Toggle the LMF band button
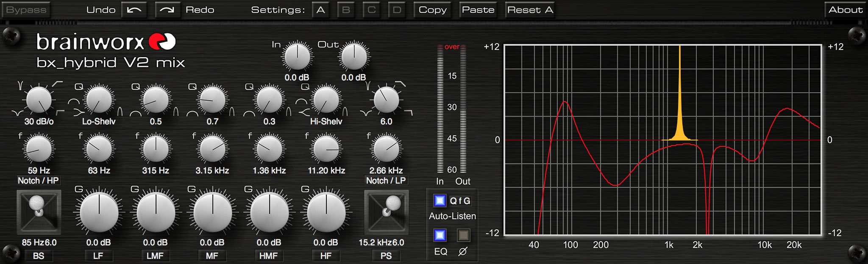The width and height of the screenshot is (868, 264). tap(155, 256)
